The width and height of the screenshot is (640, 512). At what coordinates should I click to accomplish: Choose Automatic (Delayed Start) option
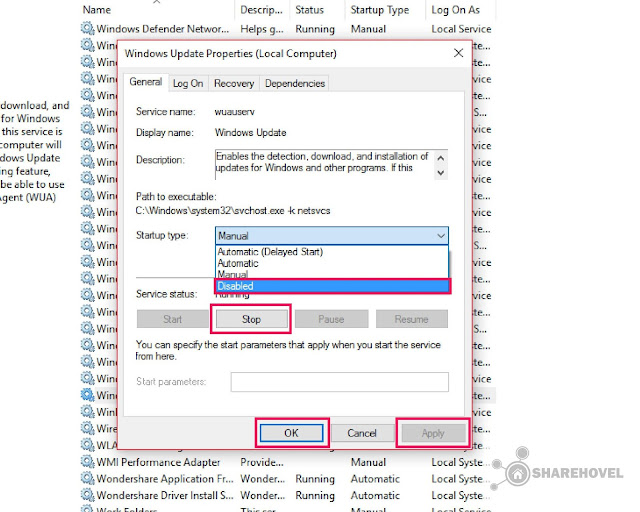click(x=332, y=252)
